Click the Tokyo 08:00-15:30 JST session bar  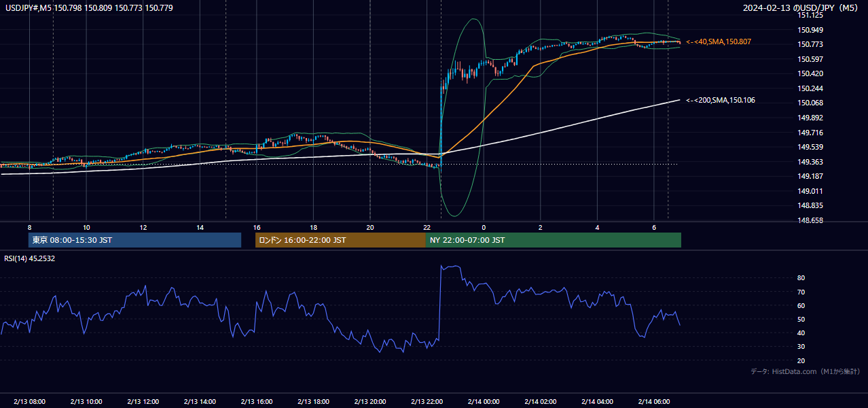[x=134, y=240]
